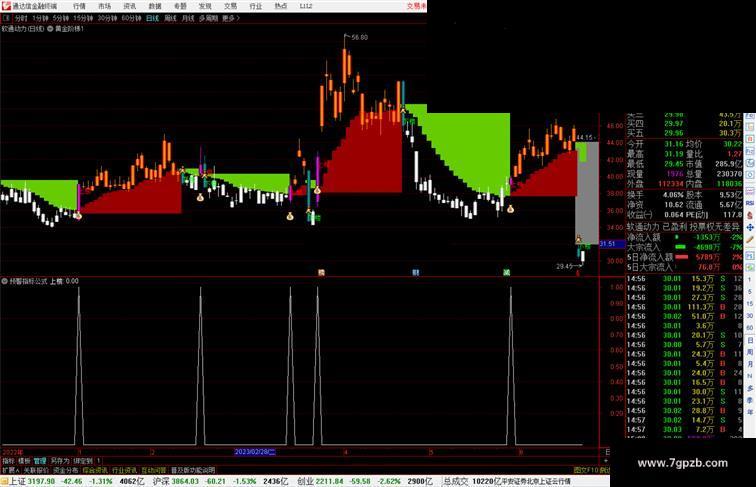Select the 15 sidebar period button
The height and width of the screenshot is (487, 756).
[x=750, y=304]
